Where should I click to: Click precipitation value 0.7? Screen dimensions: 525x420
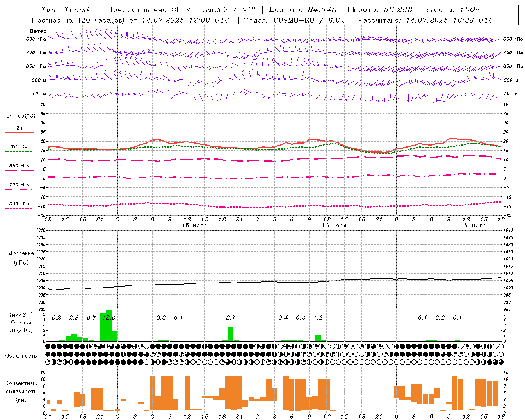point(91,318)
